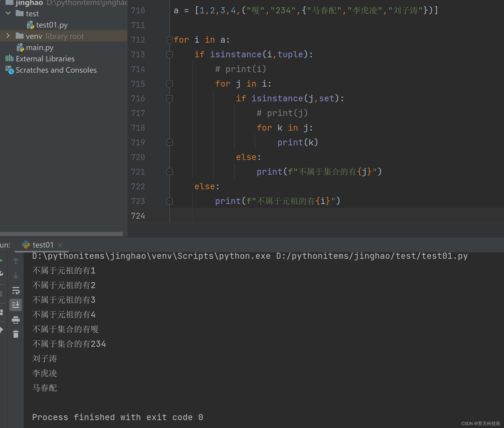Select the test01 run tab
The width and height of the screenshot is (504, 428).
(43, 245)
